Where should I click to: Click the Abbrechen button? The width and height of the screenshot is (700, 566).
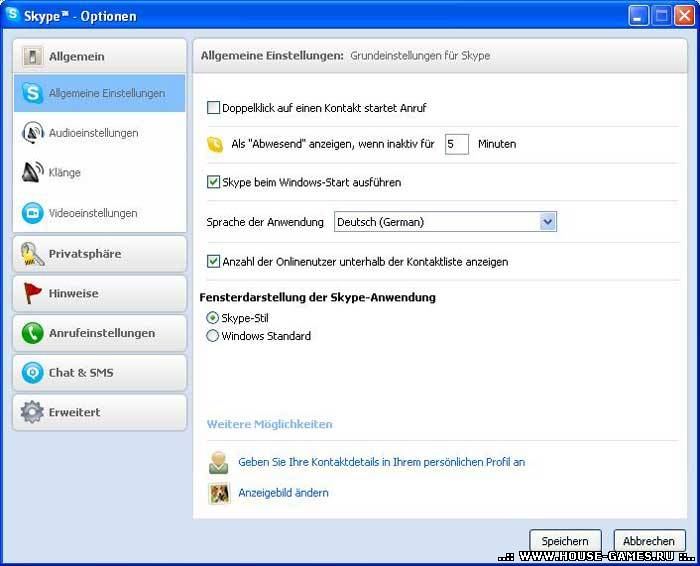tap(650, 541)
